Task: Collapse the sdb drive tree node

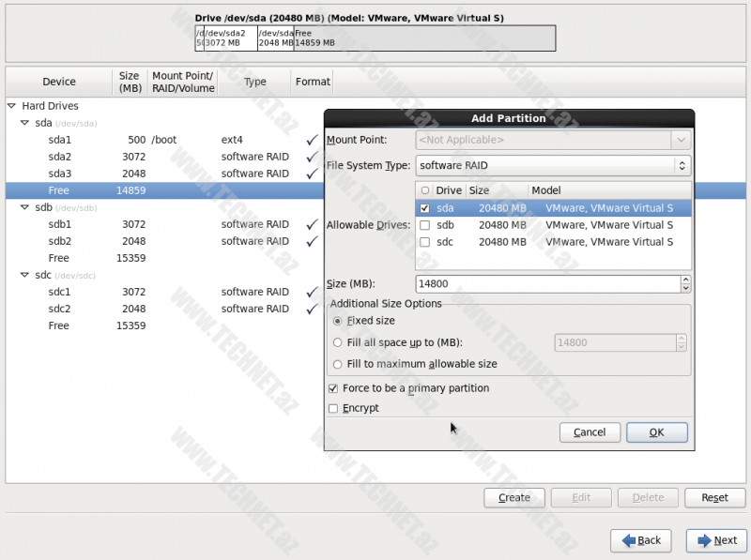Action: (25, 207)
